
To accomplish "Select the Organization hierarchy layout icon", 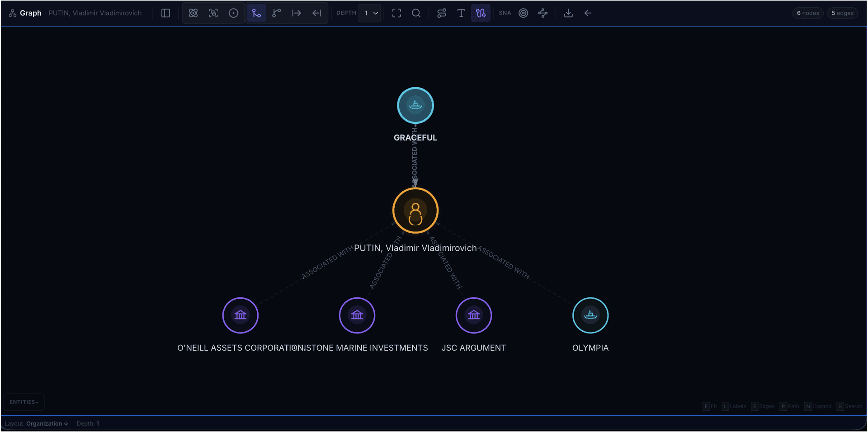I will pos(256,13).
